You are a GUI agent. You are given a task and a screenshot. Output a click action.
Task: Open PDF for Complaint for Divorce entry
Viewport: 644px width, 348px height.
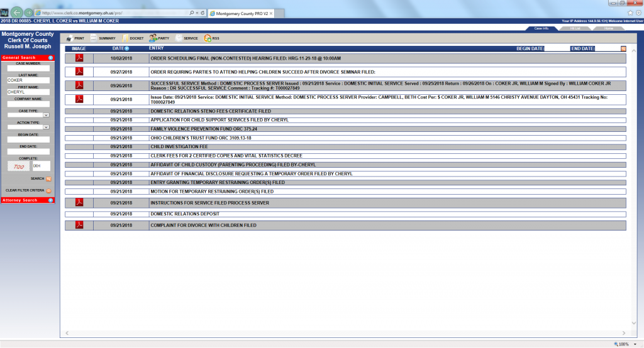(x=79, y=225)
